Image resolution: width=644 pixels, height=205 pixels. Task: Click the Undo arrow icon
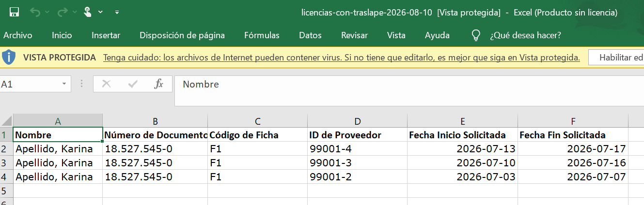[x=35, y=12]
